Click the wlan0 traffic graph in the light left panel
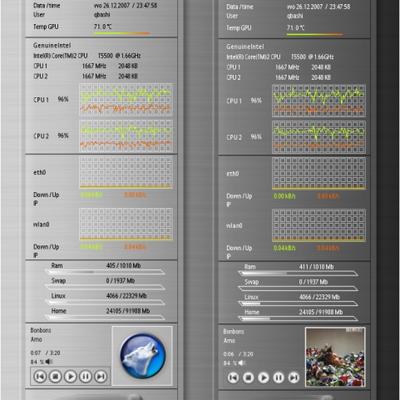The height and width of the screenshot is (400, 400). click(126, 224)
